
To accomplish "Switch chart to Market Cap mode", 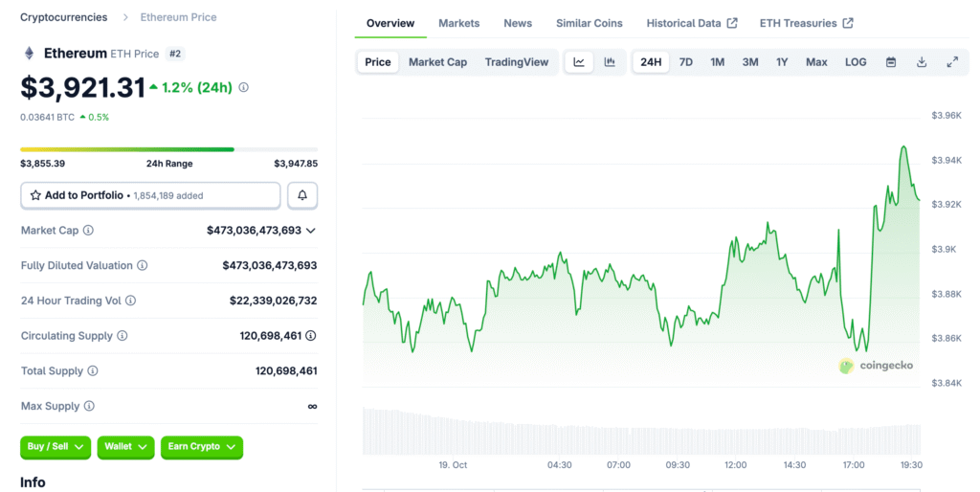I will (x=437, y=62).
